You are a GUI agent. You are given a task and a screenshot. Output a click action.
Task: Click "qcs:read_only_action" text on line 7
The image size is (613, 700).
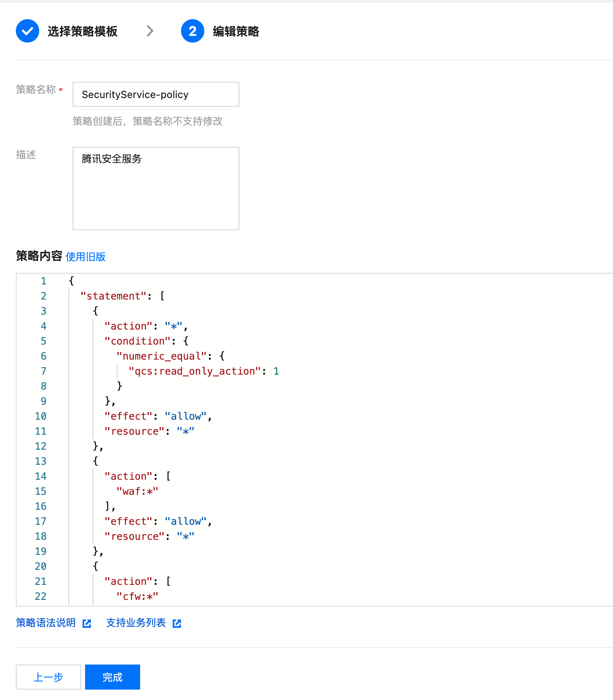pyautogui.click(x=195, y=371)
